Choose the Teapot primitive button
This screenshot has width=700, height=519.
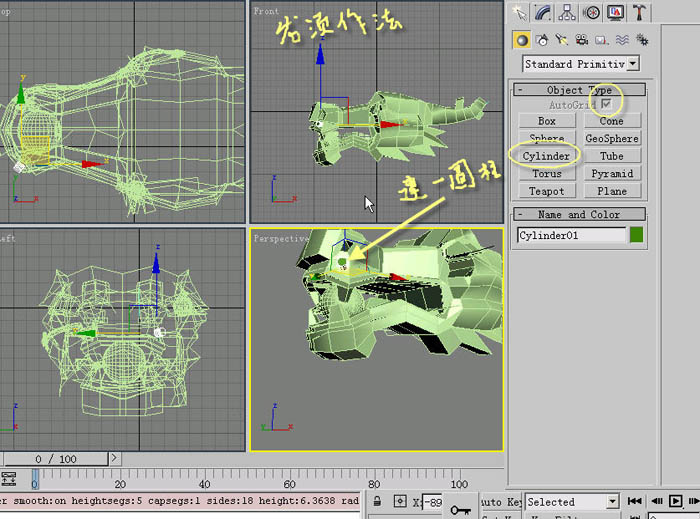tap(547, 191)
